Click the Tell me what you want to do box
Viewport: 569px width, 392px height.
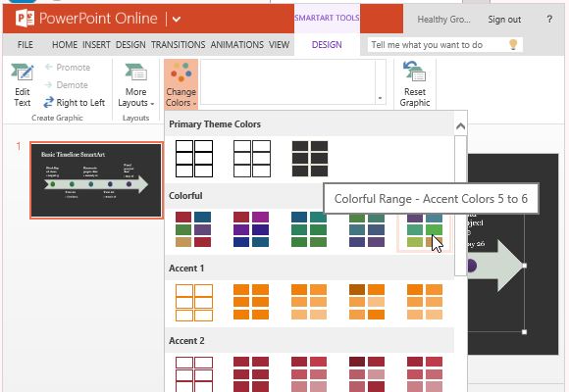pyautogui.click(x=444, y=45)
